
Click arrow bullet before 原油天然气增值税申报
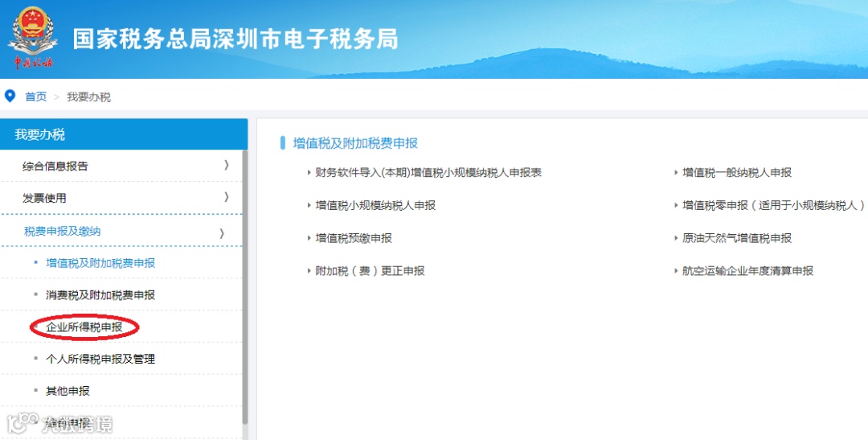[676, 238]
